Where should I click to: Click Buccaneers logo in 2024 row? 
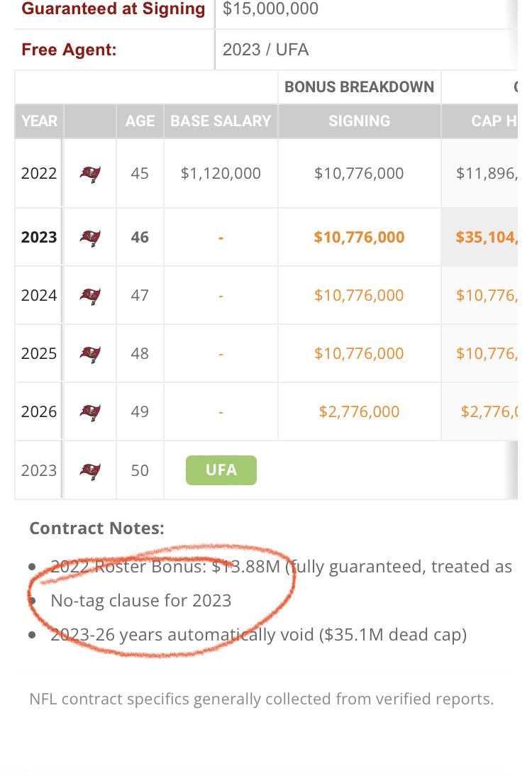[x=90, y=296]
